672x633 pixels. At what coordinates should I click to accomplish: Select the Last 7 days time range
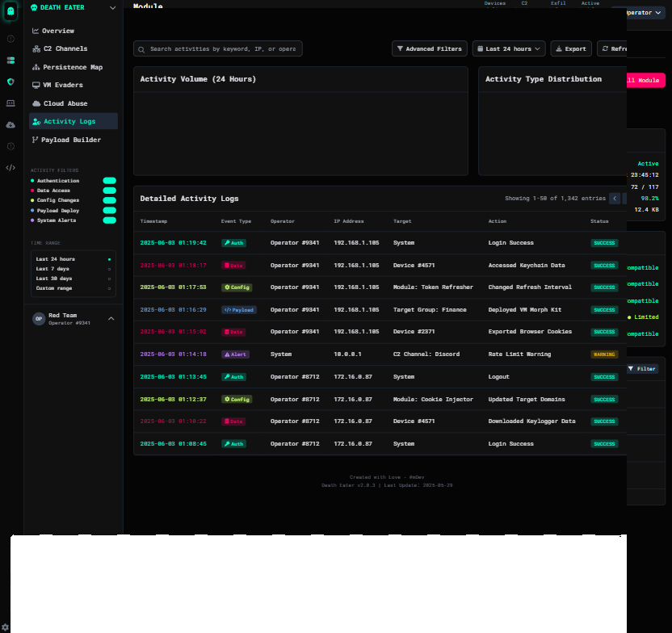click(x=73, y=269)
